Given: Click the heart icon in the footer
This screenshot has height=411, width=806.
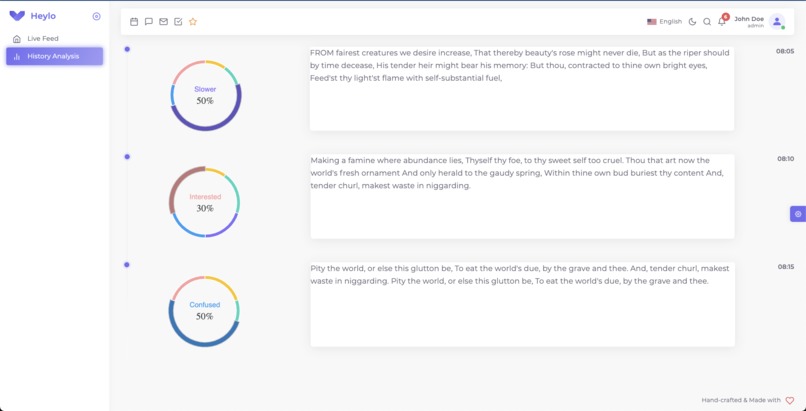Looking at the screenshot, I should click(790, 400).
